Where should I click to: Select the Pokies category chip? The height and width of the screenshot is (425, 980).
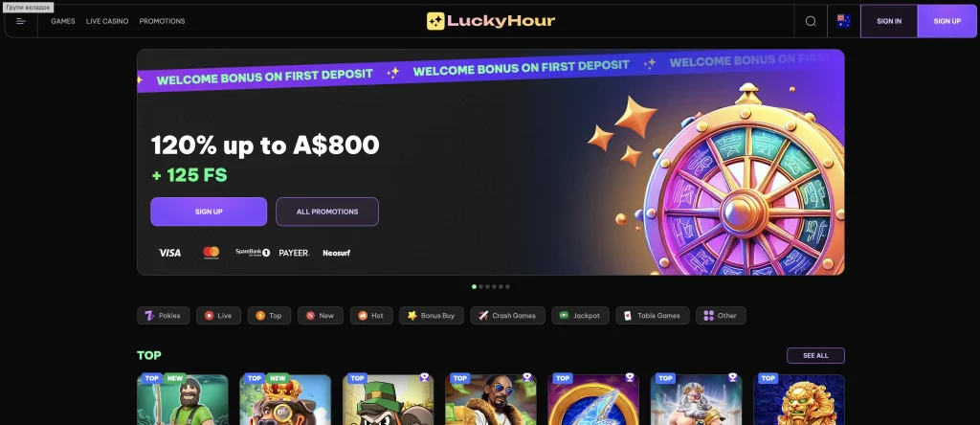click(163, 316)
